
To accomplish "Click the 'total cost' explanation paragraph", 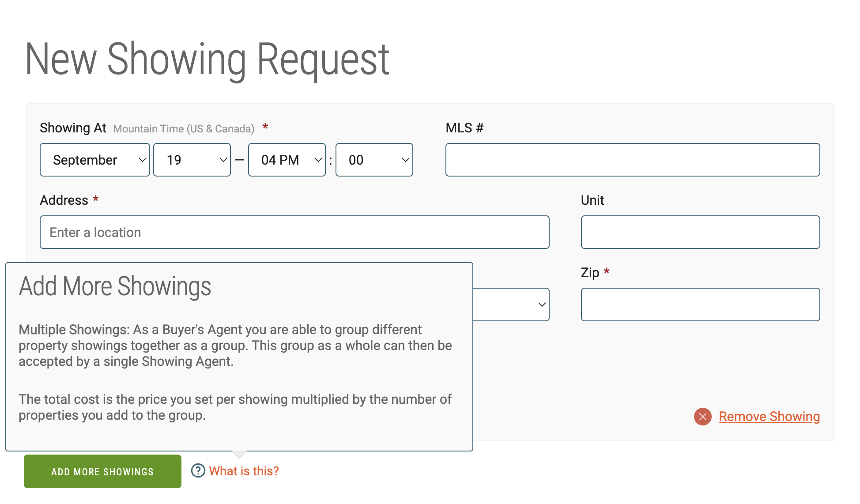I will point(235,407).
